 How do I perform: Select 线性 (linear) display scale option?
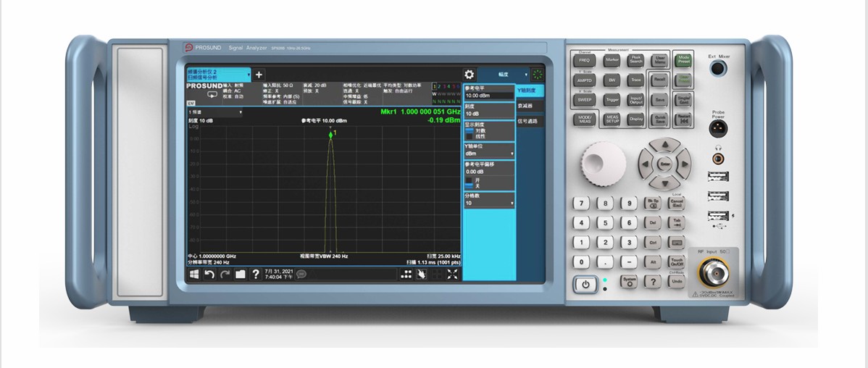[480, 136]
